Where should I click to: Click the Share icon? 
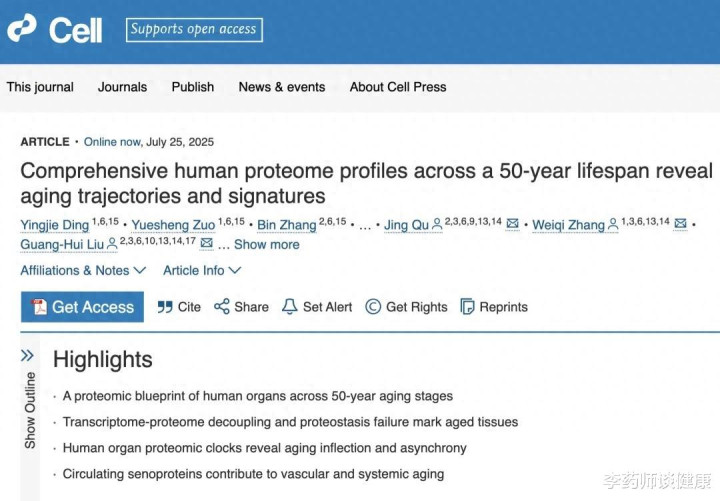pyautogui.click(x=222, y=307)
